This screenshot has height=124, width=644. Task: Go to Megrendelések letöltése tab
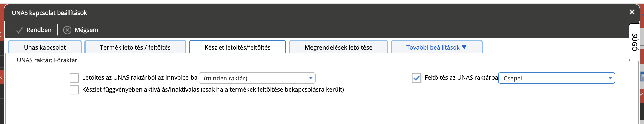coord(339,47)
